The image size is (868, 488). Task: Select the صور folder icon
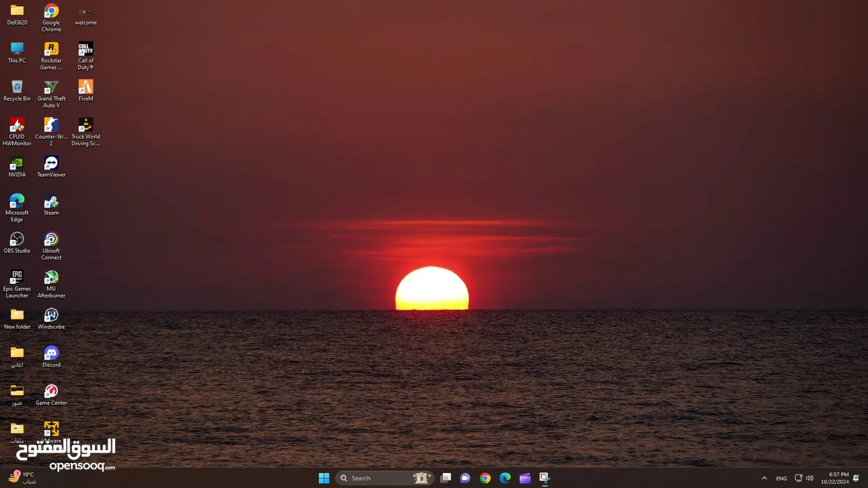(x=17, y=394)
